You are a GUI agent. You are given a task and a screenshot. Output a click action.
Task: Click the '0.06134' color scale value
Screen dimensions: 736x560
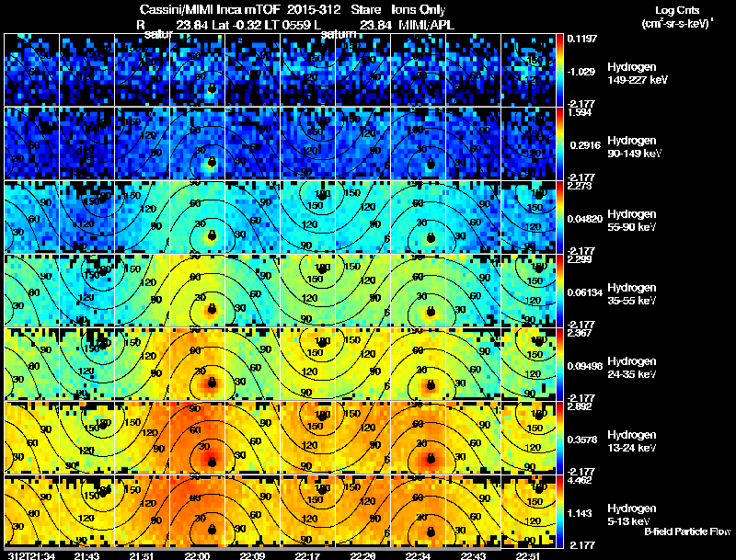click(x=585, y=292)
